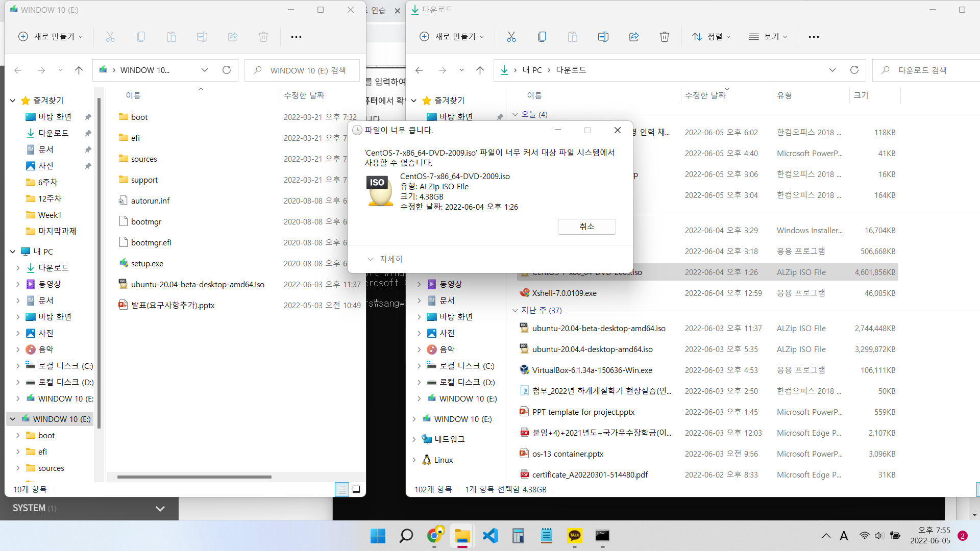Switch to large icons view in left window
The height and width of the screenshot is (551, 980).
point(356,489)
